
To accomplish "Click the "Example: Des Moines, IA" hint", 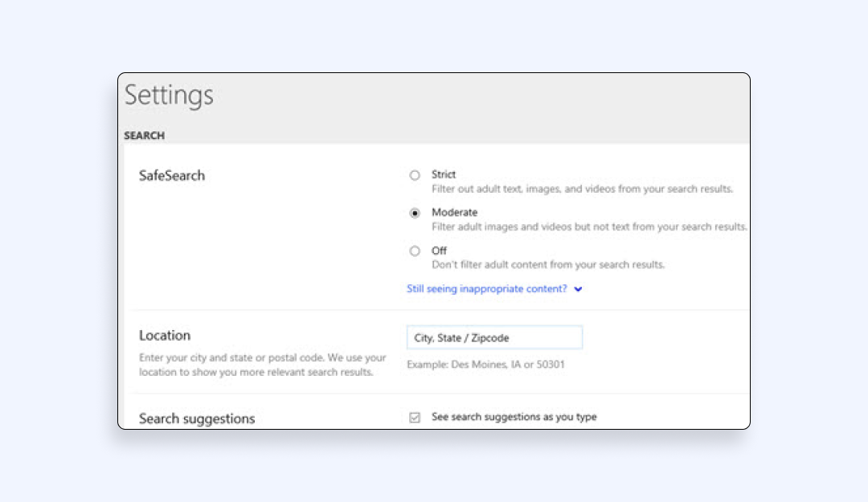I will (x=485, y=365).
